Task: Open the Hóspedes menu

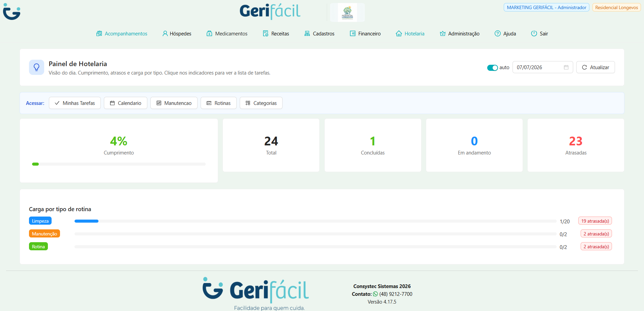Action: (x=177, y=33)
